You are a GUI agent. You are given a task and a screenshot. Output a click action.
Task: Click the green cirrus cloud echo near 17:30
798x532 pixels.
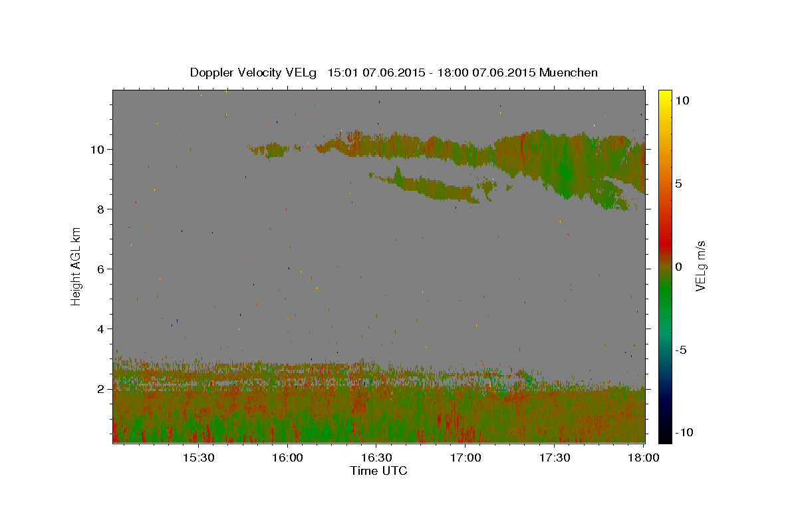tap(565, 166)
